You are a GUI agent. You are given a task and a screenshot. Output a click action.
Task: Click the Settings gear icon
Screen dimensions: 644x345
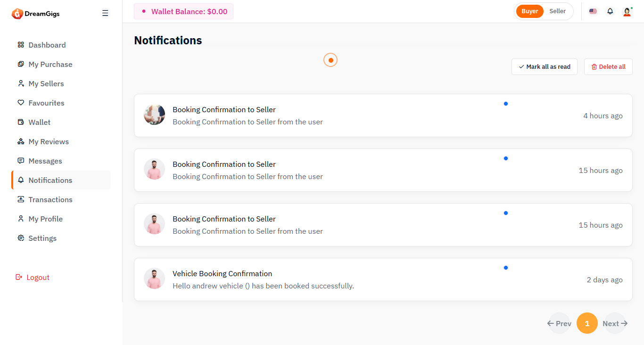(x=21, y=238)
